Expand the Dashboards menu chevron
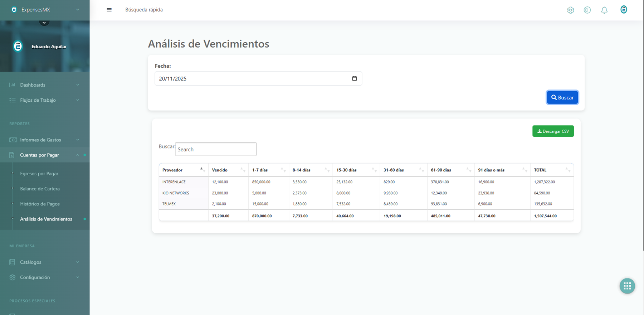Image resolution: width=644 pixels, height=315 pixels. click(x=78, y=85)
